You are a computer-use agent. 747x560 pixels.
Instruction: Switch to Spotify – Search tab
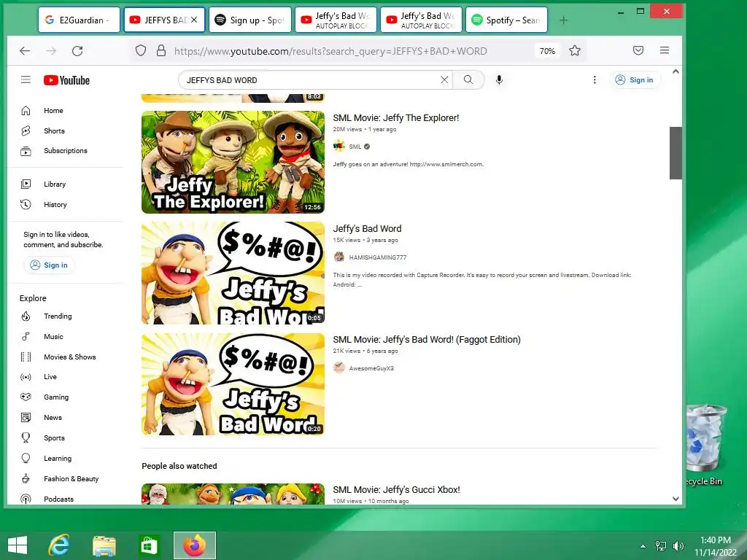click(x=506, y=20)
